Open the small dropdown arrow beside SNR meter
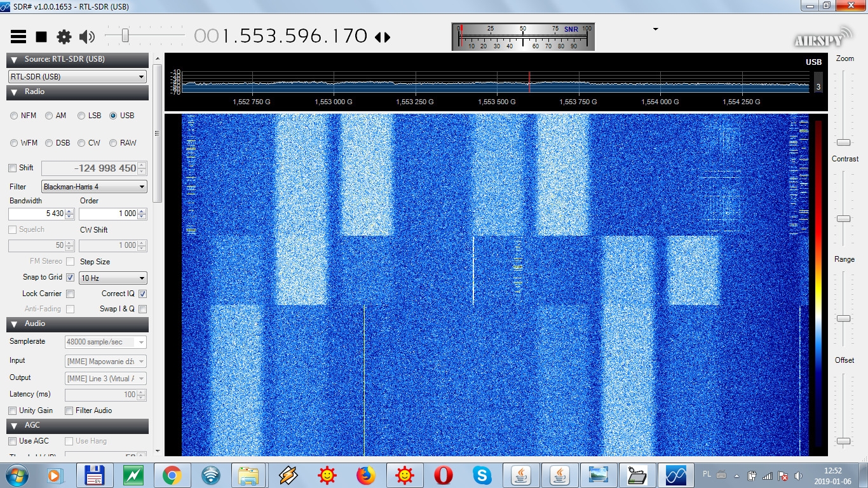868x488 pixels. [655, 29]
